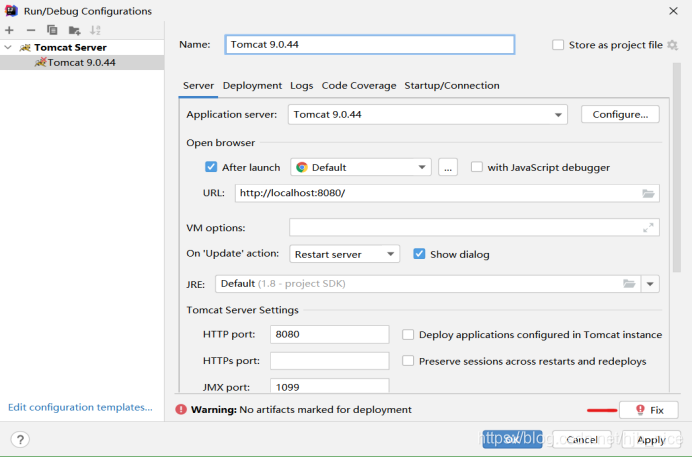693x457 pixels.
Task: Copy the selected configuration
Action: point(52,30)
